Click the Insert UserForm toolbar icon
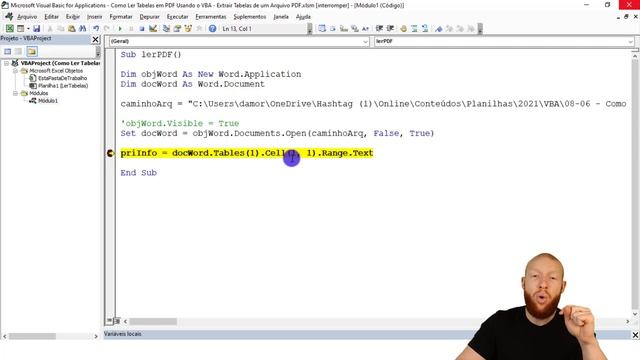Screen dimensions: 640x360 (x=20, y=29)
